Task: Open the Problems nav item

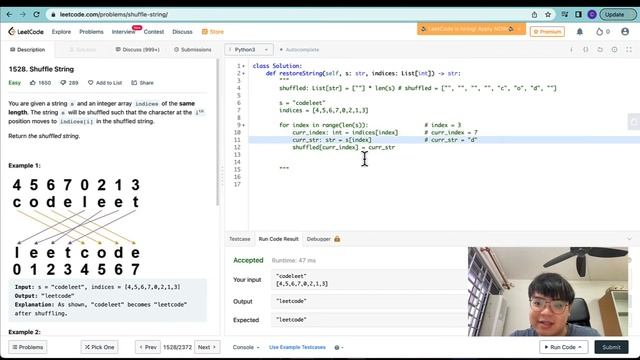Action: [x=91, y=31]
